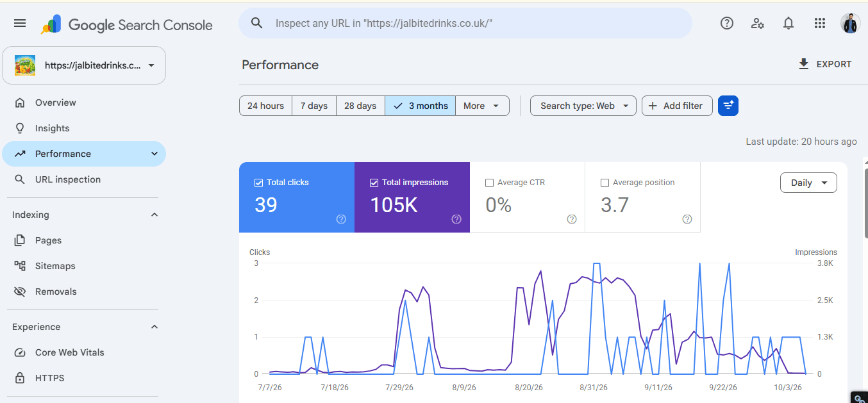Click the Add filter button
This screenshot has height=403, width=868.
point(677,106)
